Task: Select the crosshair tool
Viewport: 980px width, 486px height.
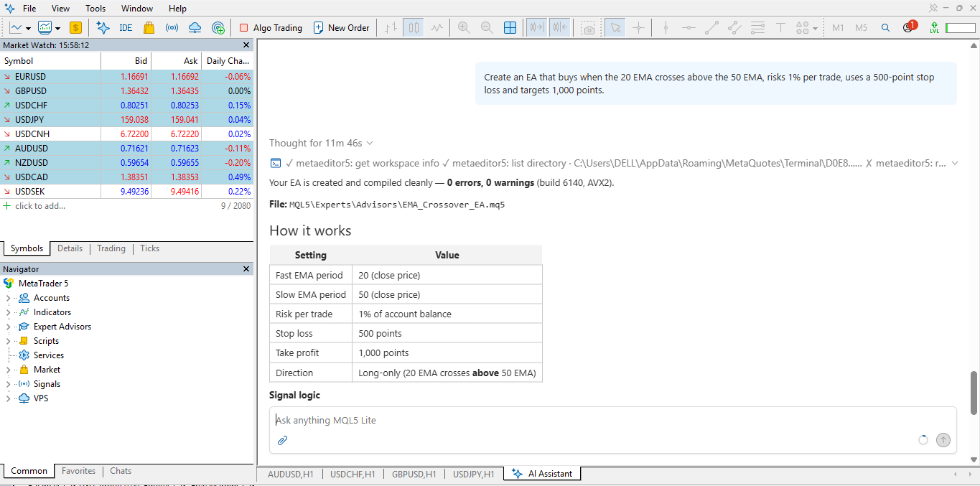Action: click(x=638, y=28)
